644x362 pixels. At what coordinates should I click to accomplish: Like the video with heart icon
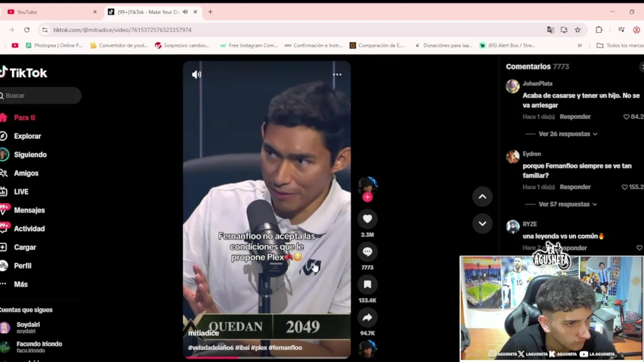coord(367,219)
